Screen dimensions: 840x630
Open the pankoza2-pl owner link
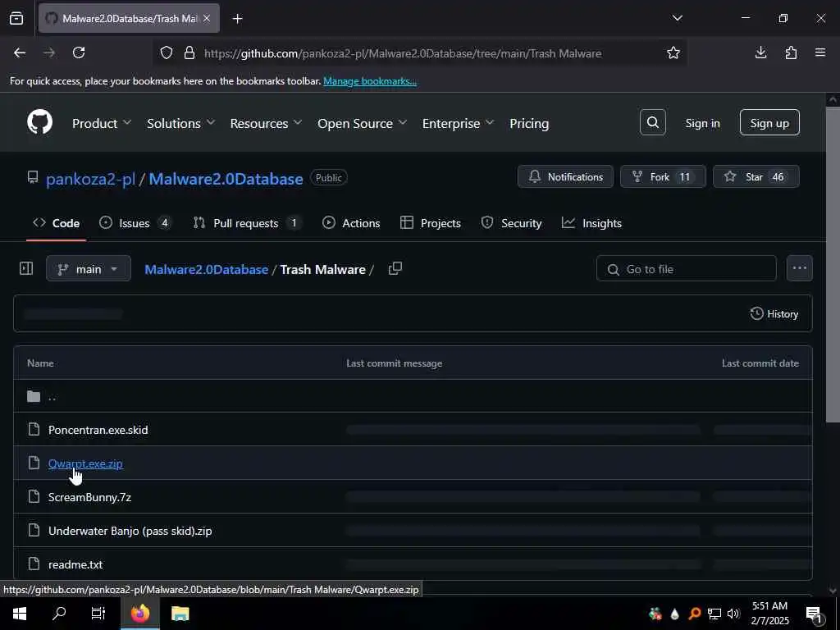(90, 178)
